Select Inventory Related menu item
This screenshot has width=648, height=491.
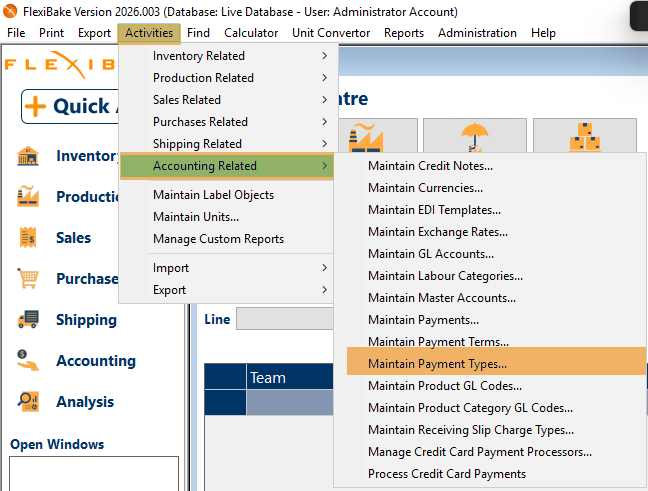pos(226,55)
